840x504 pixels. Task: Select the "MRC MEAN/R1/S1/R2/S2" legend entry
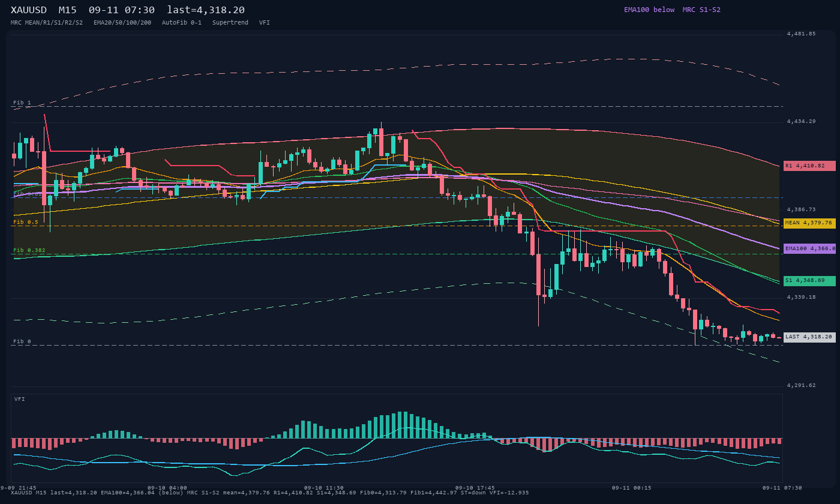(47, 22)
